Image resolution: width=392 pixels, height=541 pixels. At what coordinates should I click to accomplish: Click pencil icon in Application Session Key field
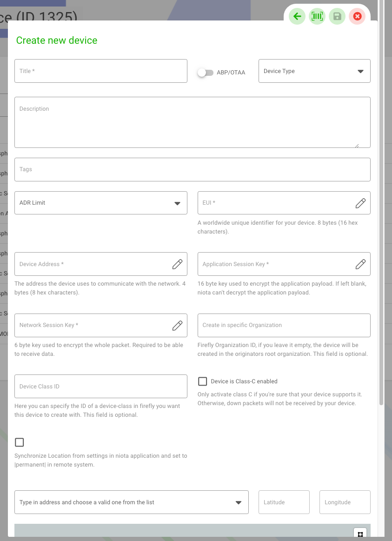(360, 264)
